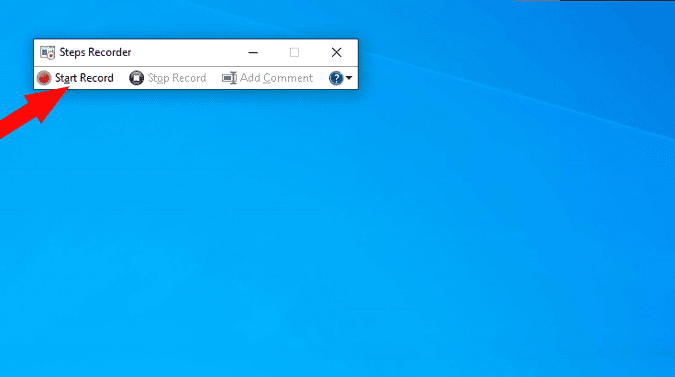Click the red Start Record circle icon

coord(44,78)
